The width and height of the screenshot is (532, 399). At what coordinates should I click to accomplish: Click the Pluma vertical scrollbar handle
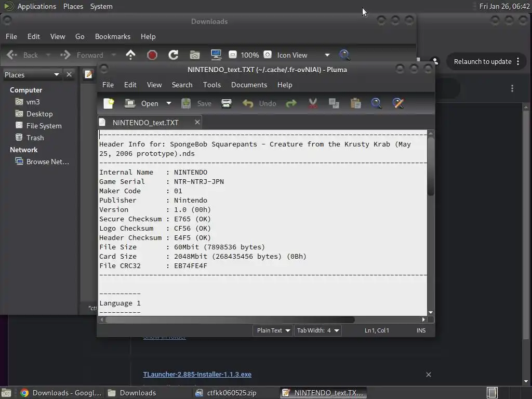(431, 166)
